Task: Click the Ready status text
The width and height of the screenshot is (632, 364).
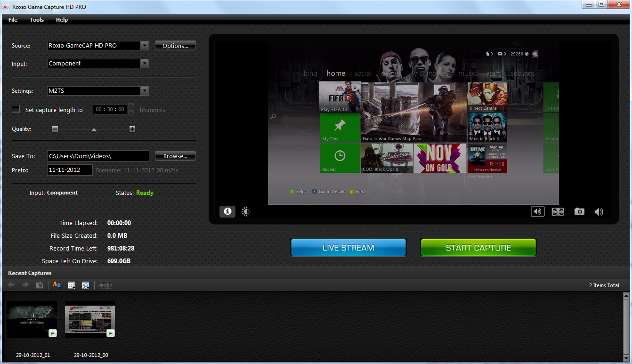Action: [145, 193]
